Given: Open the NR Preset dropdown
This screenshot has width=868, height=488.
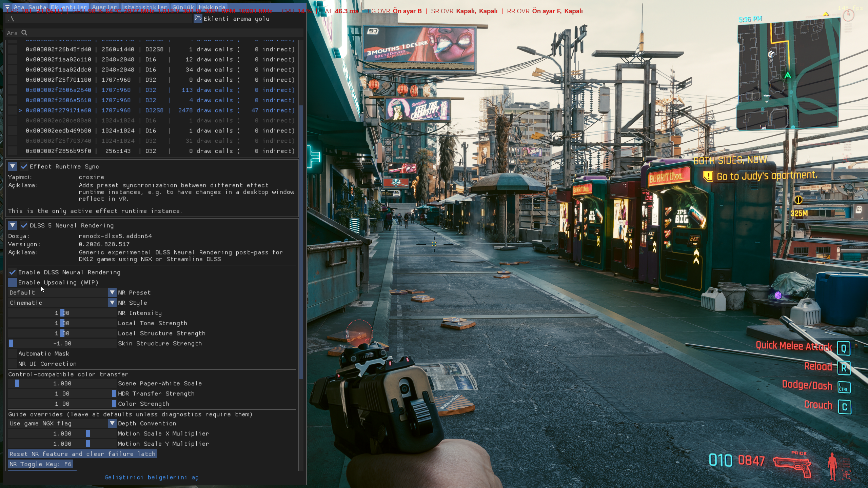Looking at the screenshot, I should 62,292.
